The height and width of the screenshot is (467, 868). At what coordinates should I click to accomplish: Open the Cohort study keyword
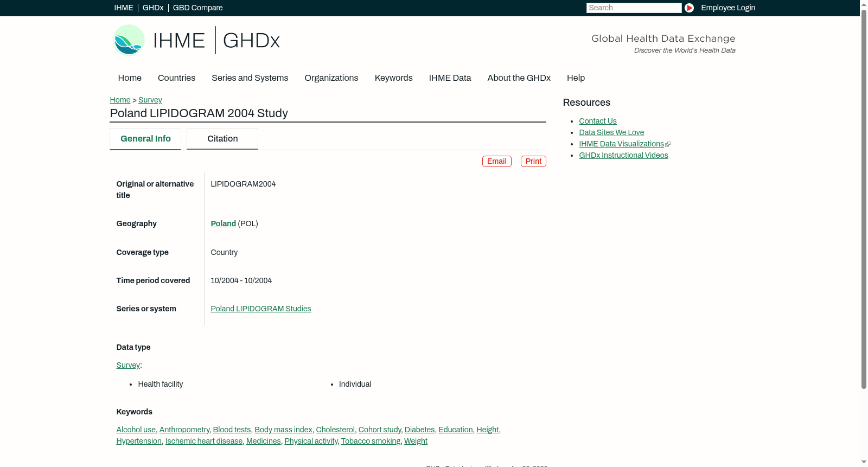[380, 430]
